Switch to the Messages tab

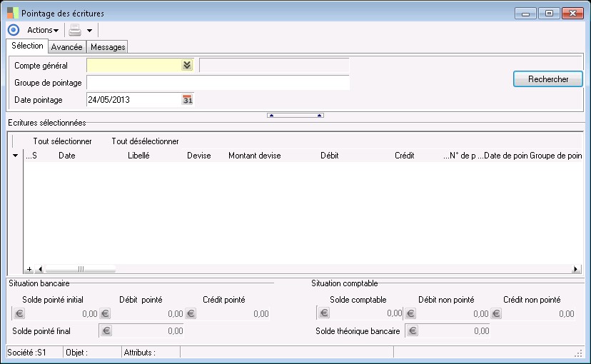coord(108,47)
